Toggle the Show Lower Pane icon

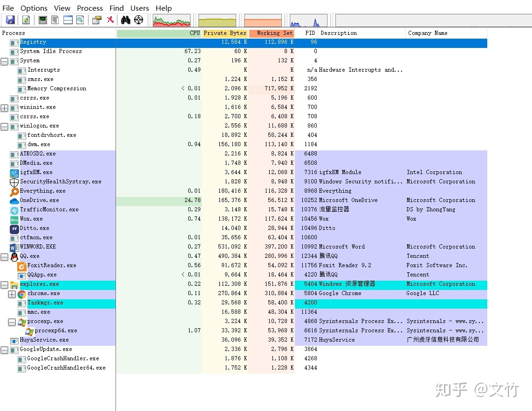point(68,20)
